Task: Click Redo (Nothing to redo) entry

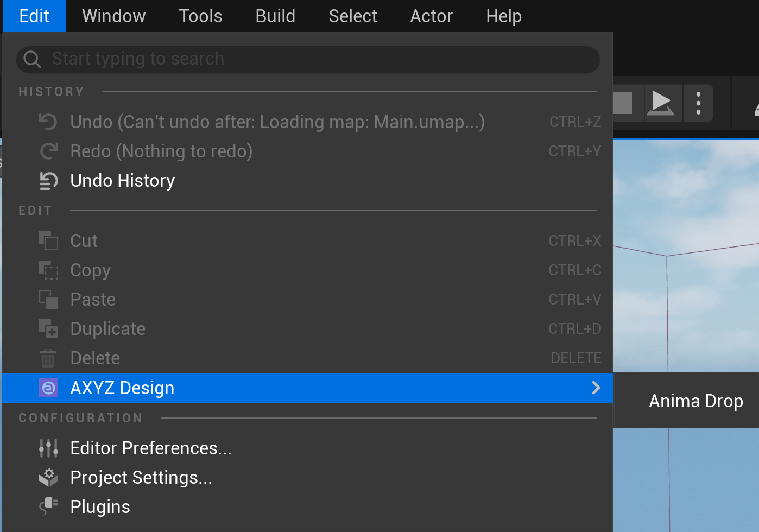Action: pyautogui.click(x=308, y=151)
